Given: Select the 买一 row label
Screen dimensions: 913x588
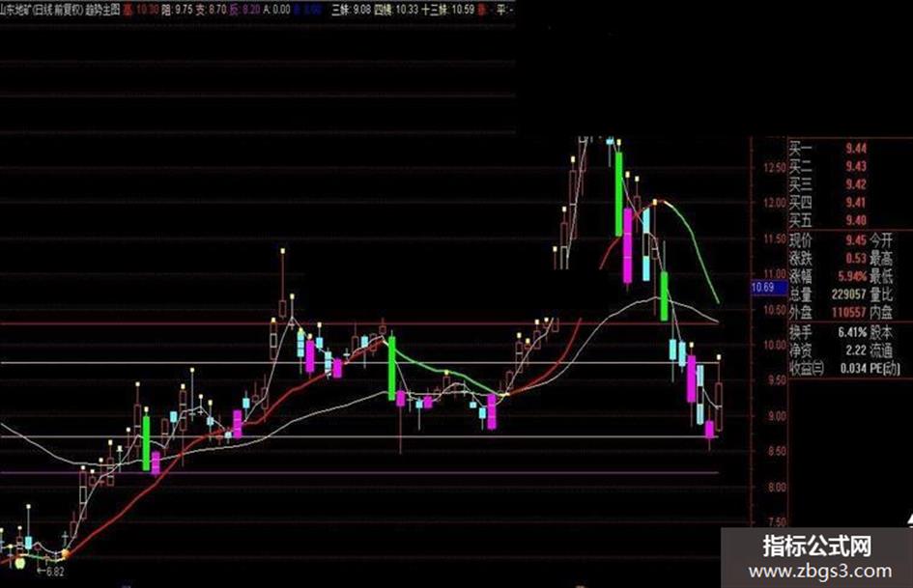Looking at the screenshot, I should [x=801, y=149].
